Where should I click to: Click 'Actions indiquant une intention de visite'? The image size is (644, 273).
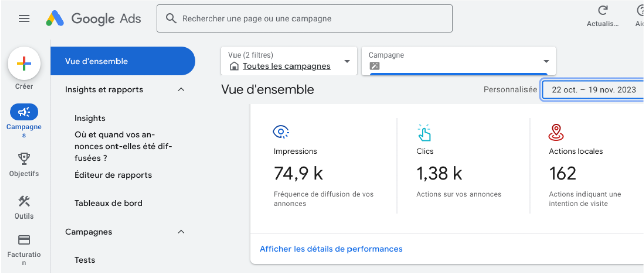585,199
